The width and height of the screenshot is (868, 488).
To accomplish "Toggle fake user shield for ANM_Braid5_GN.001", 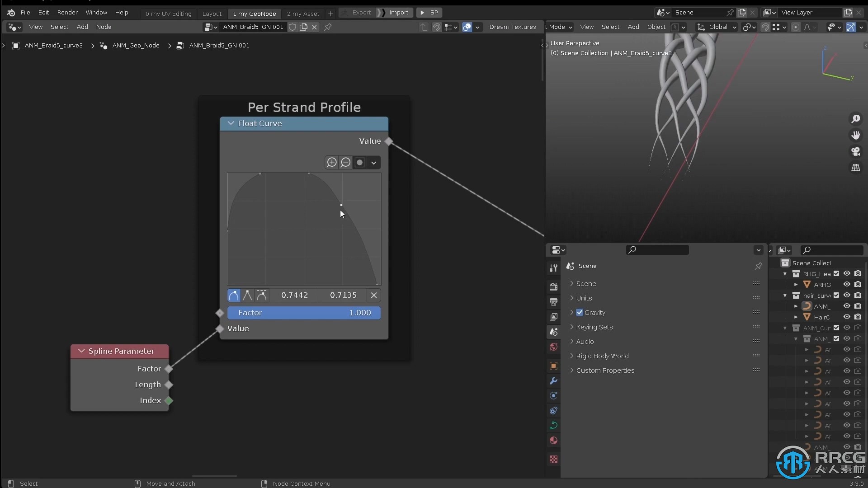I will click(x=292, y=27).
